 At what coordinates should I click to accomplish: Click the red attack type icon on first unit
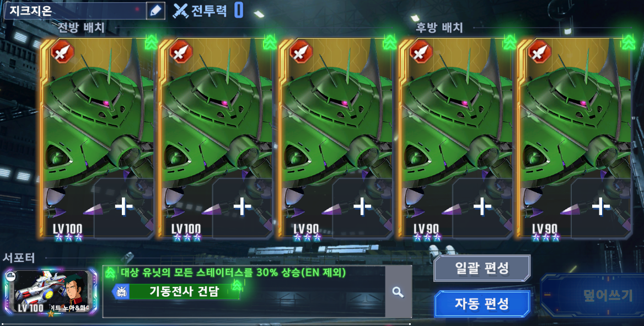pyautogui.click(x=62, y=52)
